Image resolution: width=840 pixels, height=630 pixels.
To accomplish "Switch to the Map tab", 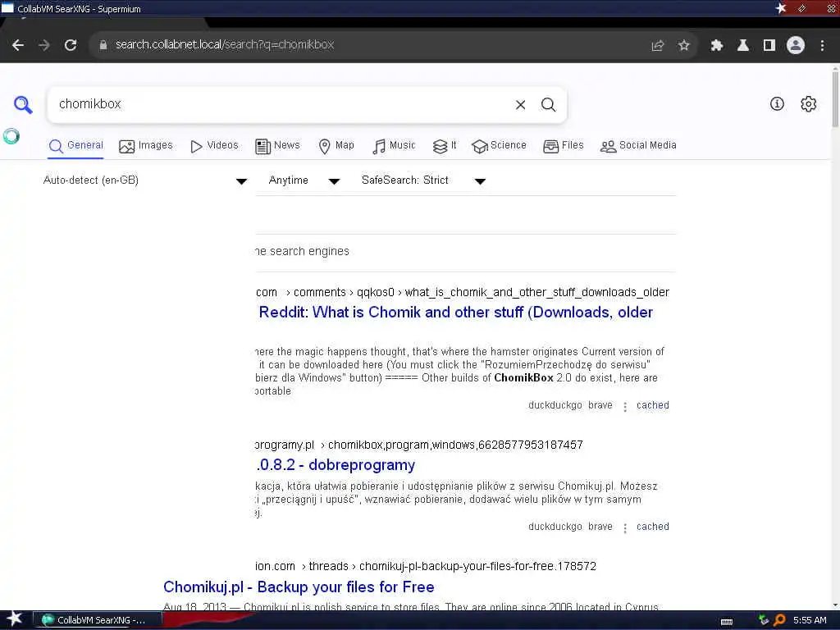I will pyautogui.click(x=336, y=146).
